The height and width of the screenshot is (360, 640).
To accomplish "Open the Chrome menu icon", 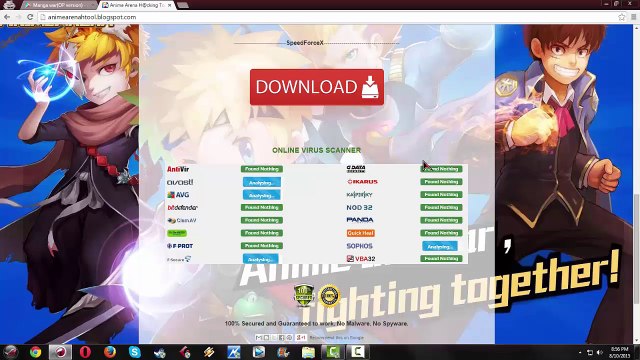I will tap(633, 17).
